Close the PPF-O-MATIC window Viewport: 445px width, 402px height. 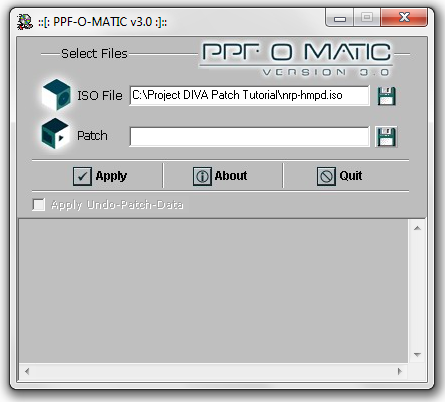(404, 17)
